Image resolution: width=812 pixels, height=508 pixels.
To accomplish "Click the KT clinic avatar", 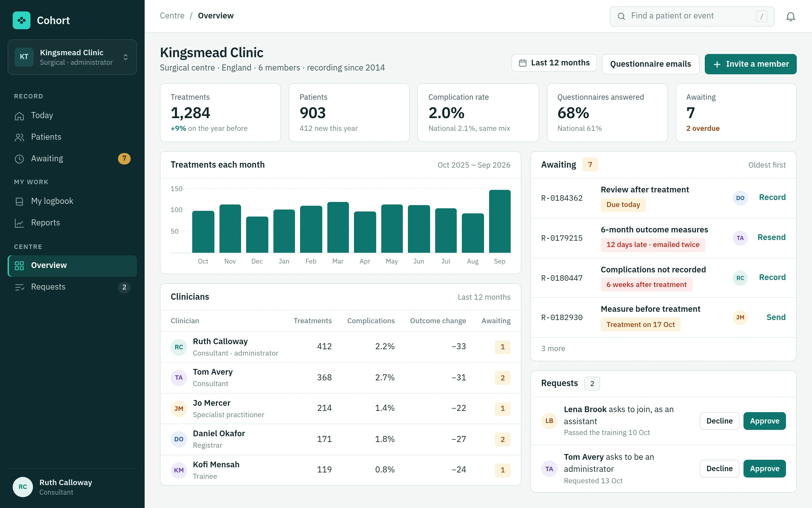I will click(24, 57).
